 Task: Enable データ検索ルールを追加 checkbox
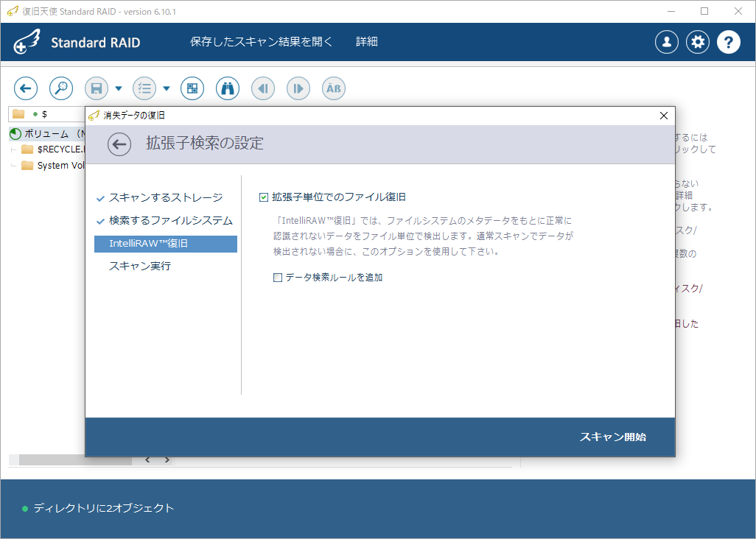pyautogui.click(x=278, y=278)
